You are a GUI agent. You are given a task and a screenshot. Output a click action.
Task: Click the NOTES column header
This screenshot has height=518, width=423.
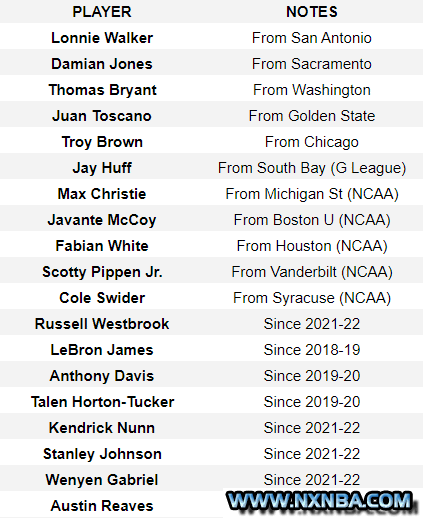pos(312,12)
